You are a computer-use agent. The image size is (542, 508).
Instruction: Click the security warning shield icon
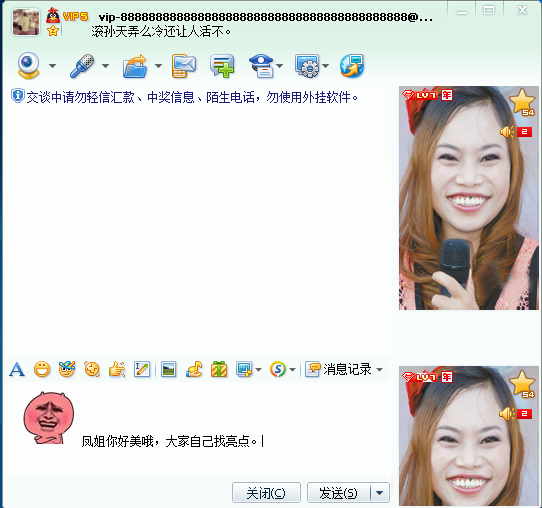pos(17,96)
